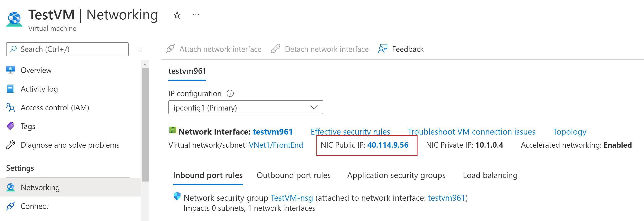Switch to Outbound port rules tab
Image resolution: width=644 pixels, height=221 pixels.
294,175
